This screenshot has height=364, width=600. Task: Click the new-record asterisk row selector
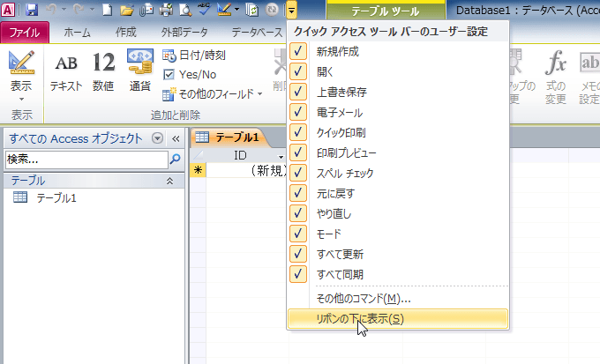(x=198, y=170)
